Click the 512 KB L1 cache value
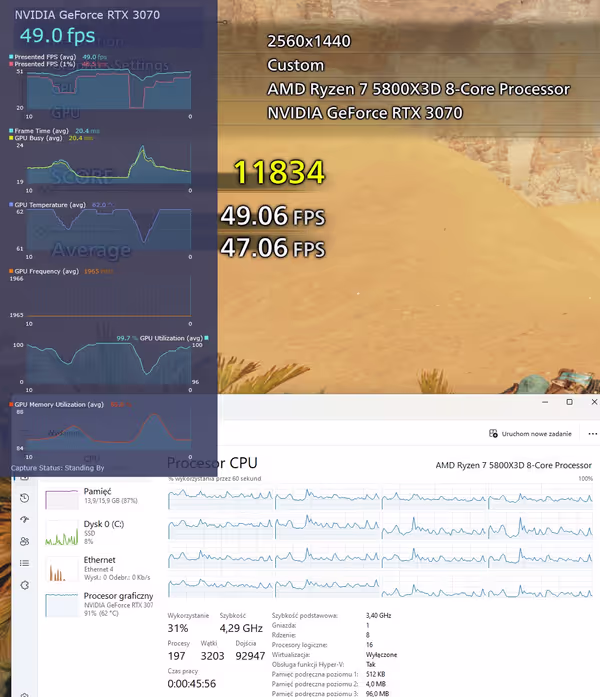The image size is (600, 697). (x=375, y=674)
